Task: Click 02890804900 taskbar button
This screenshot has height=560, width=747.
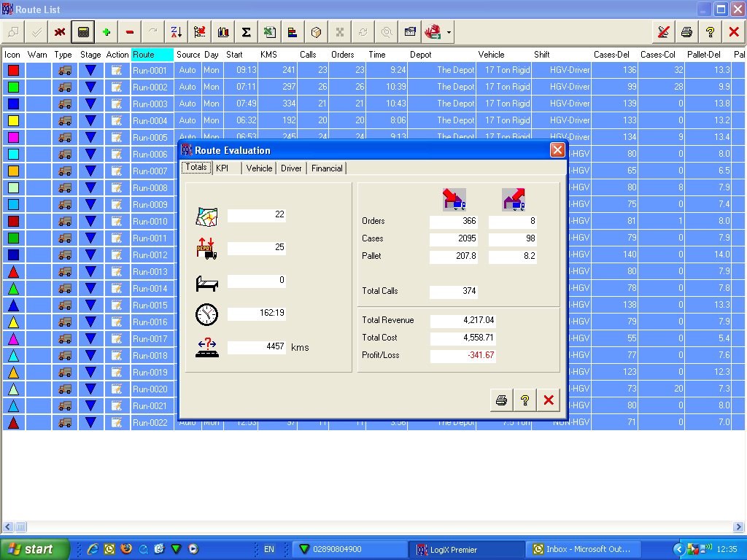Action: pos(349,550)
